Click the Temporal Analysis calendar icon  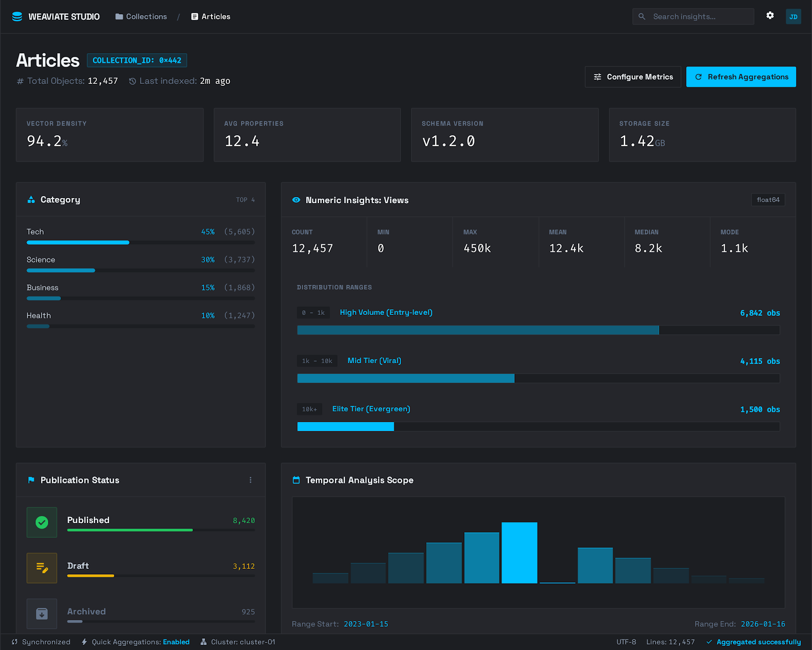click(296, 480)
